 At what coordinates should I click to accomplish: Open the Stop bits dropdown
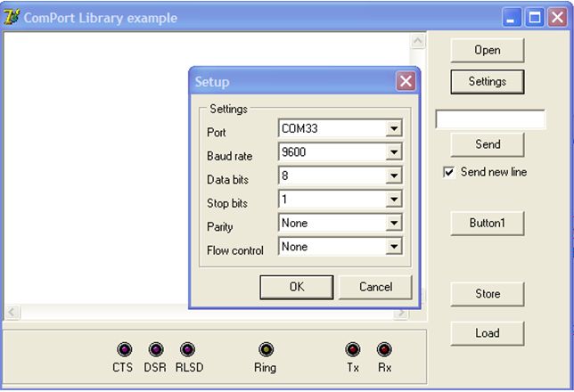(x=393, y=200)
